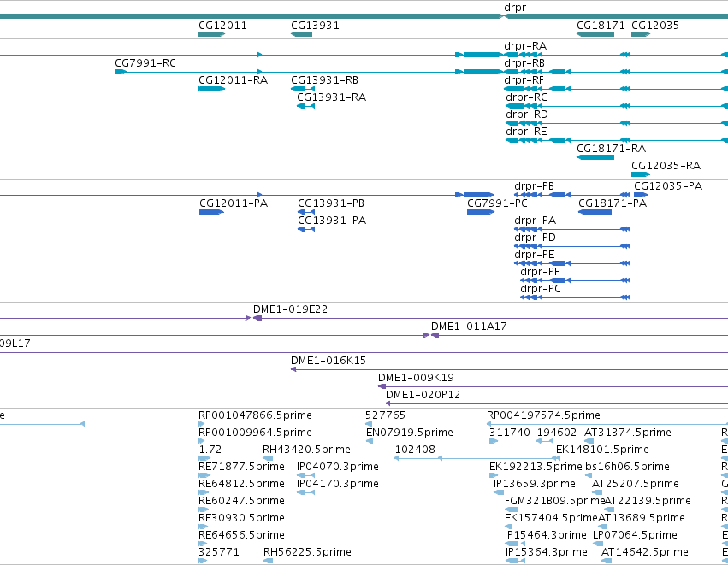Select the drpr-RC transcript label
The image size is (728, 565).
point(526,97)
